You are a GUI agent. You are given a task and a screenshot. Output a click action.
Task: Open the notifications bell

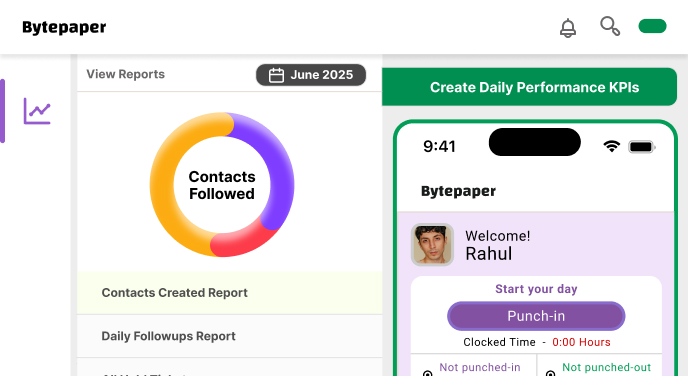568,28
